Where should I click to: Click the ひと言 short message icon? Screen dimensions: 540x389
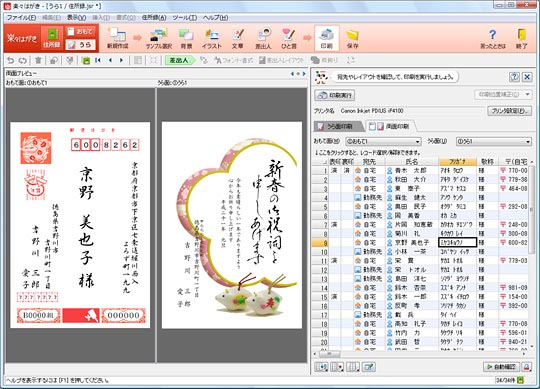click(289, 38)
